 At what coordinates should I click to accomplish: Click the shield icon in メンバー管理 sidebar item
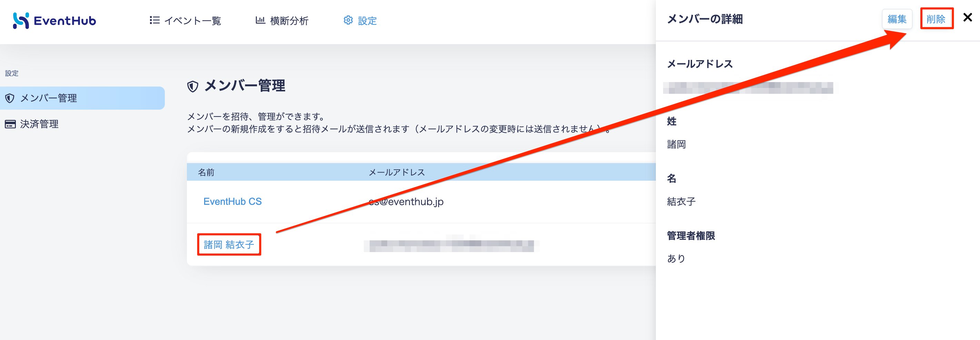tap(10, 98)
